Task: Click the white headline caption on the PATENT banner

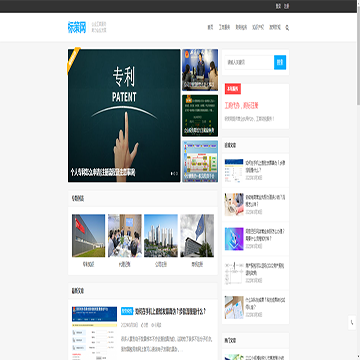Action: pyautogui.click(x=103, y=172)
